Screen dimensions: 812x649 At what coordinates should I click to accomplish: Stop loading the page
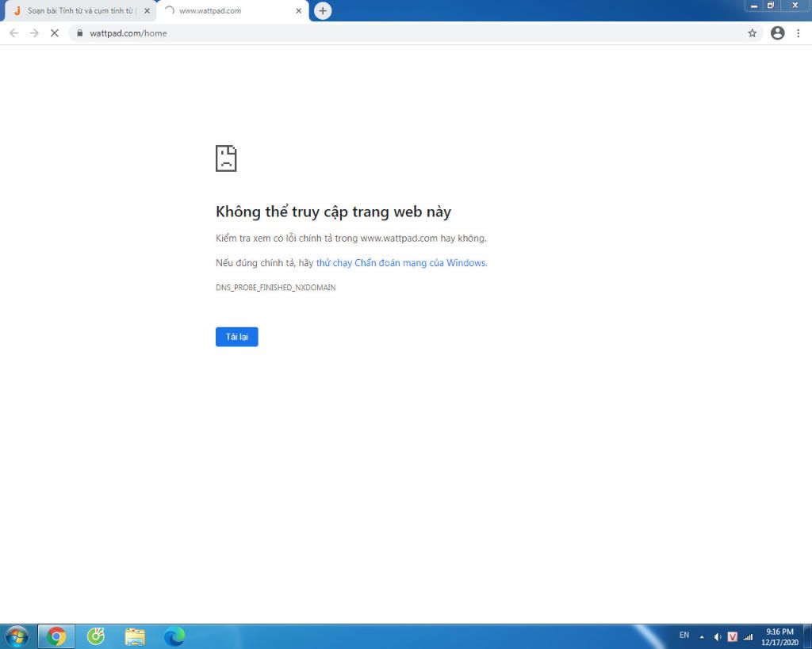pos(55,33)
